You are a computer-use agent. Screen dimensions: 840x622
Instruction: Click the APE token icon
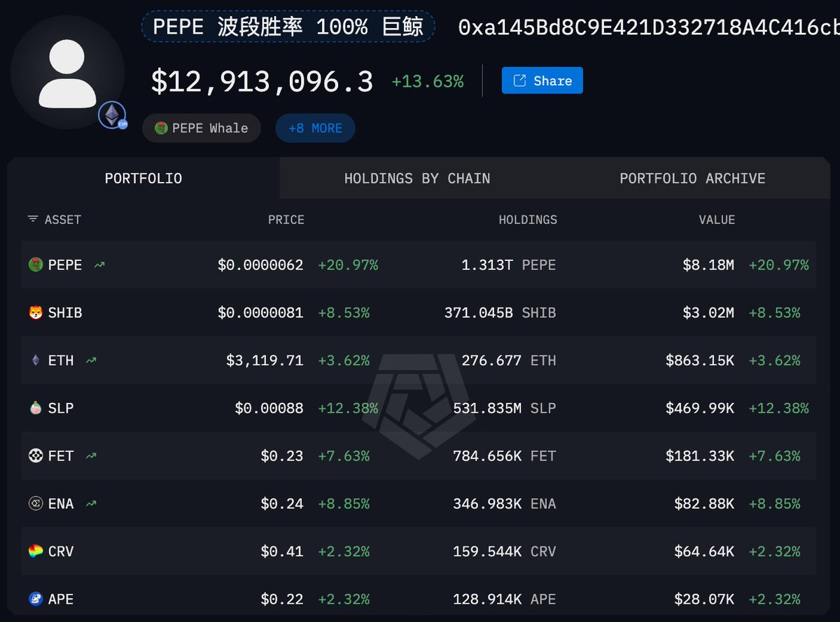tap(36, 599)
